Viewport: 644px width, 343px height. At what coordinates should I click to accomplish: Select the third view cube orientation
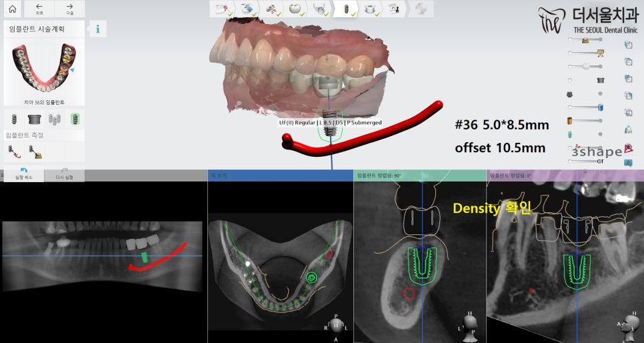[629, 78]
